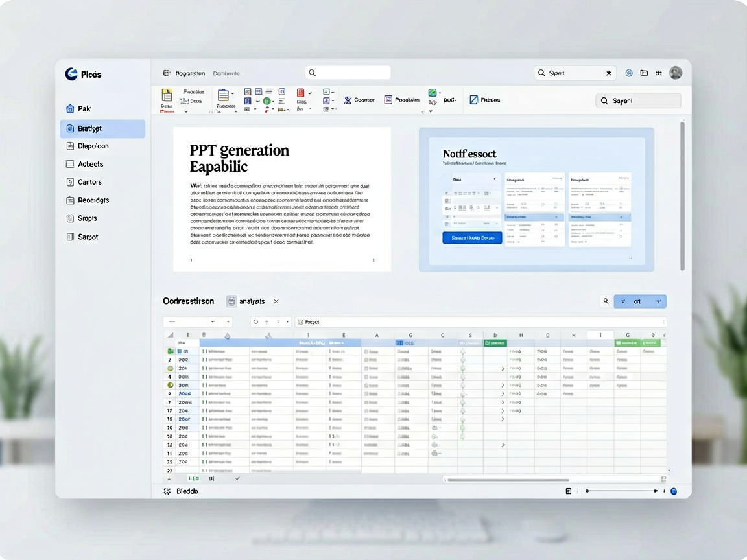Image resolution: width=747 pixels, height=560 pixels.
Task: Open the user avatar menu
Action: click(x=676, y=73)
